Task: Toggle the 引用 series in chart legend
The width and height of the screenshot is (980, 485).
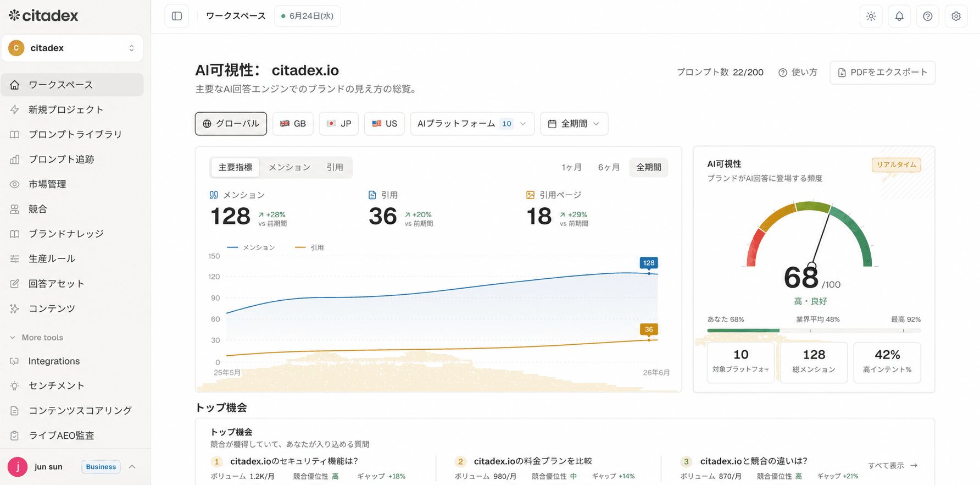Action: pyautogui.click(x=310, y=247)
